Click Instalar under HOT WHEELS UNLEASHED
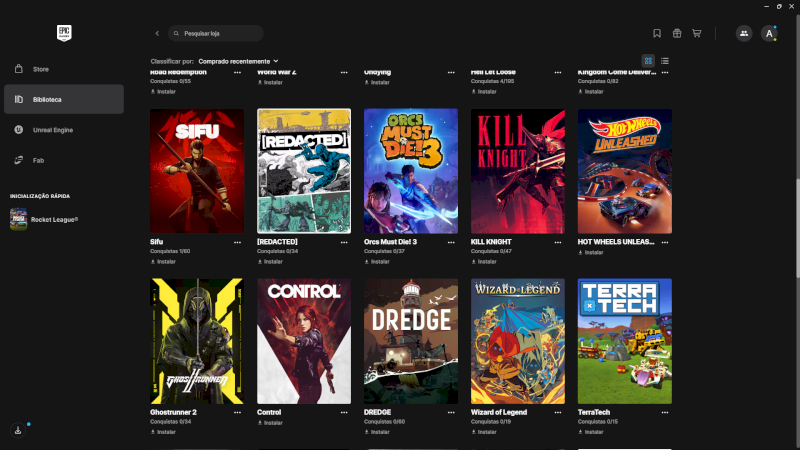 (x=591, y=253)
